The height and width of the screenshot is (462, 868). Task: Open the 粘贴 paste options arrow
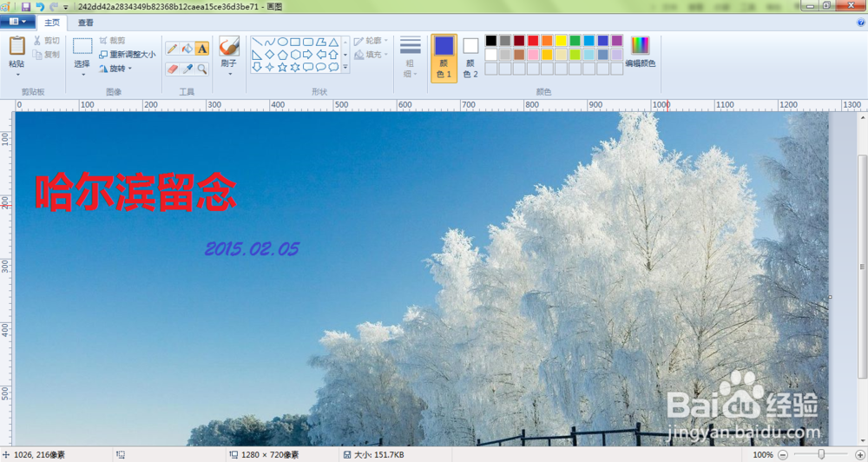click(x=17, y=75)
